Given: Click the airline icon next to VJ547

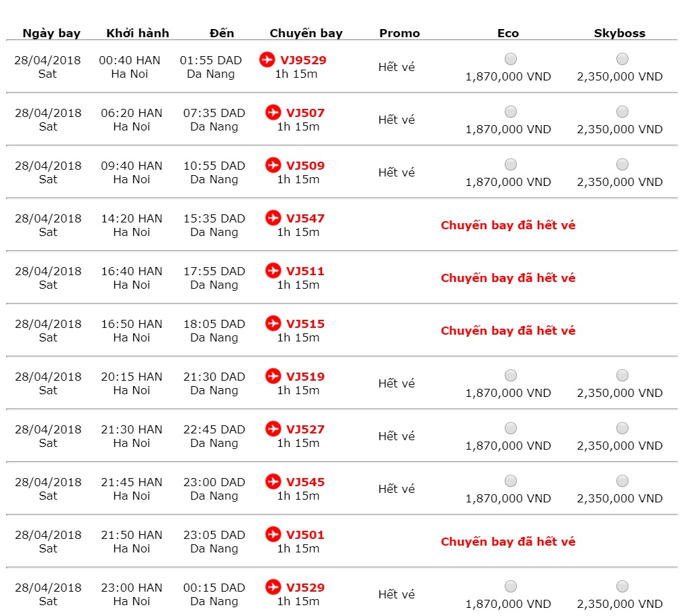Looking at the screenshot, I should pyautogui.click(x=273, y=218).
